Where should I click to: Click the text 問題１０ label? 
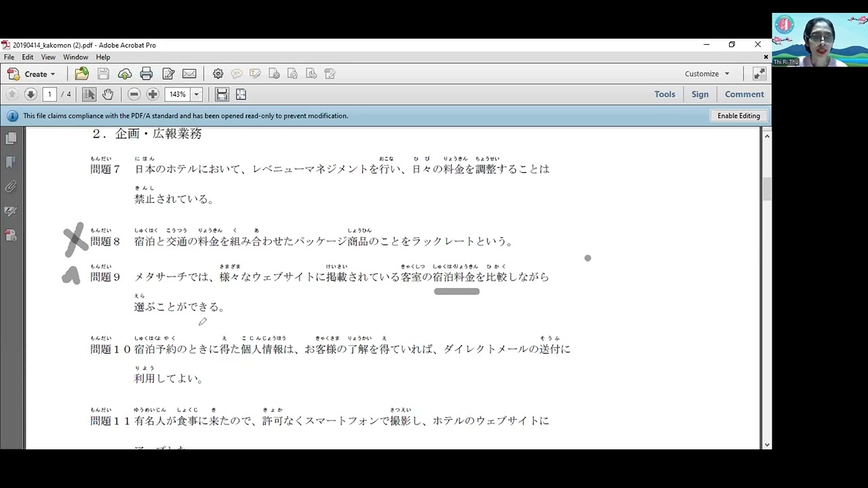111,350
